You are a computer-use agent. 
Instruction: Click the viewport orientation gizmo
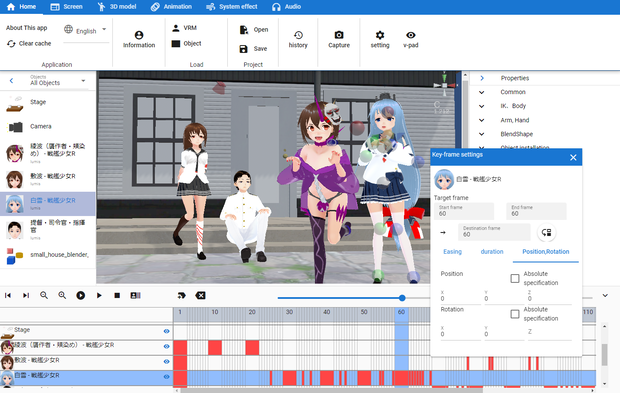point(444,84)
